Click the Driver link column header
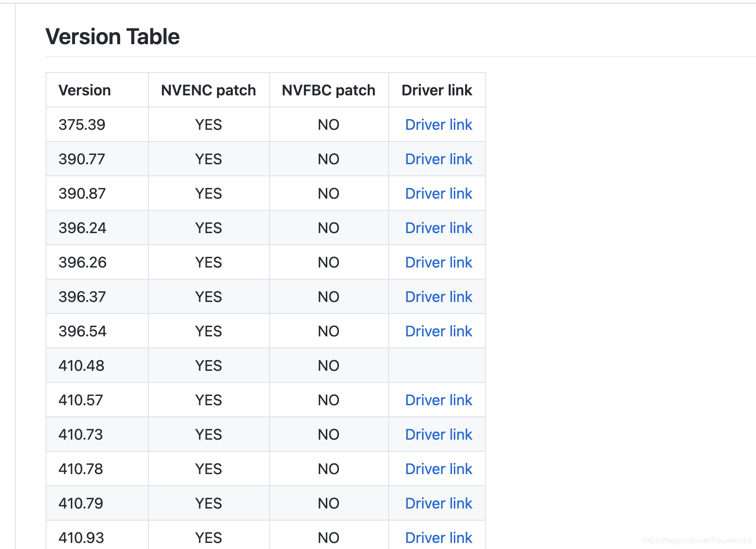756x549 pixels. [x=437, y=90]
